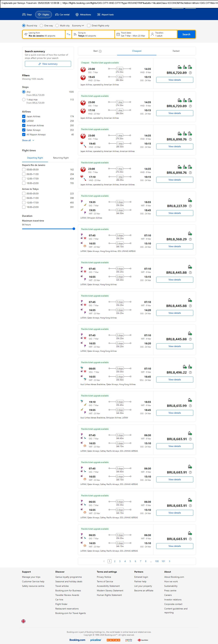The height and width of the screenshot is (644, 218).
Task: Open Airport taxis from the top navigation
Action: coord(105,15)
